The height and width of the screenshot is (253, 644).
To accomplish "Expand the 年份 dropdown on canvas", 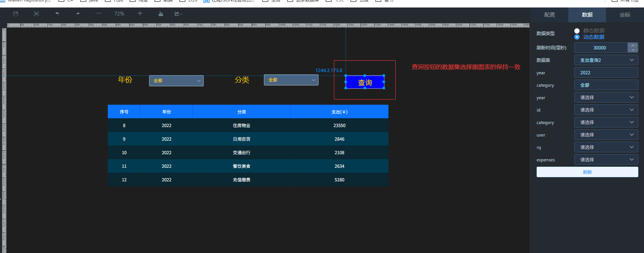I will [x=176, y=81].
